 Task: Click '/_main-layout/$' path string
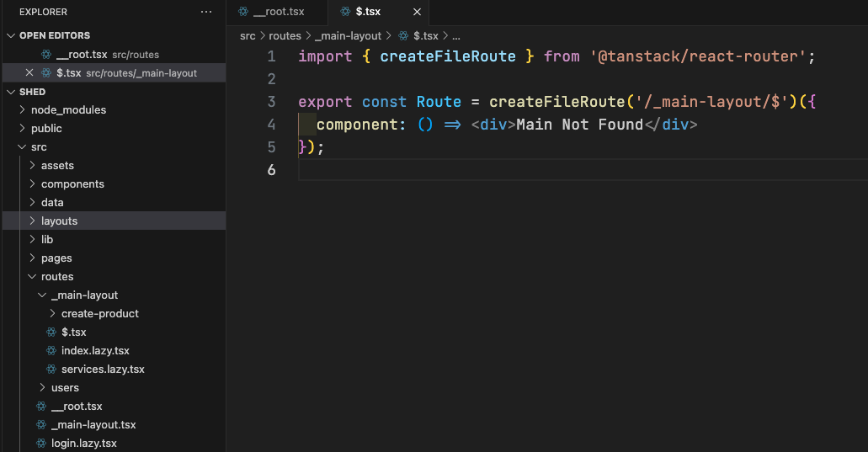711,102
